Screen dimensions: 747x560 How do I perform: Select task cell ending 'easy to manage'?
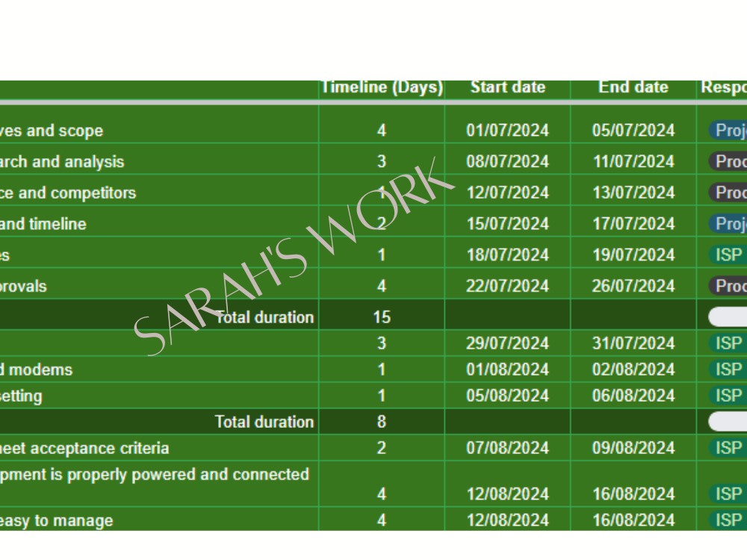pyautogui.click(x=158, y=520)
